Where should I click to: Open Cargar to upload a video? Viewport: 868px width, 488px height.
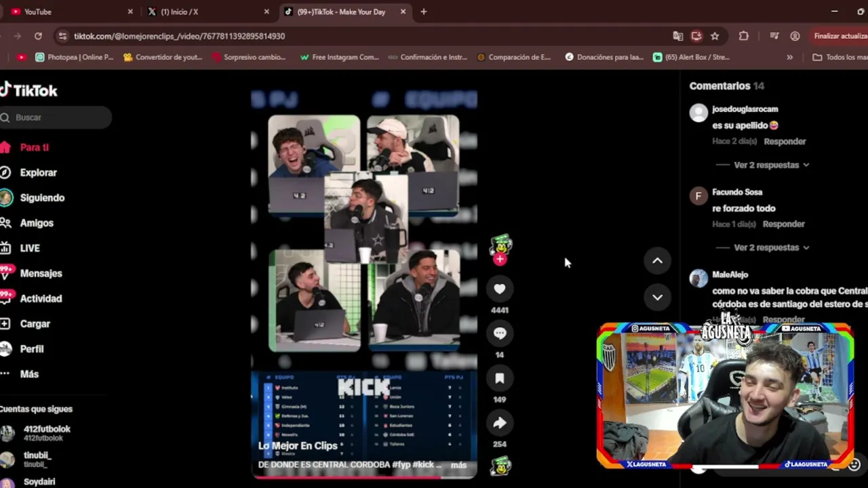pos(35,324)
